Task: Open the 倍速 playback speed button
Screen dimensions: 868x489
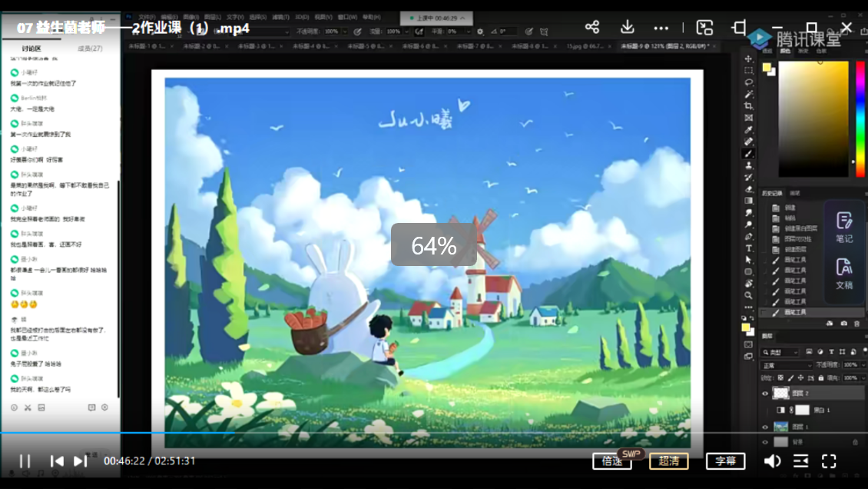Action: (612, 461)
